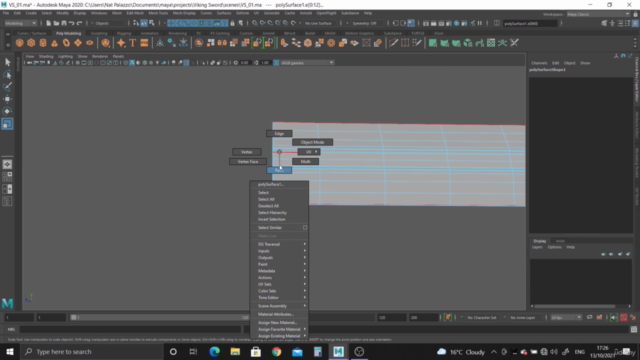
Task: Create a polygon plane from shelf
Action: coord(78,43)
